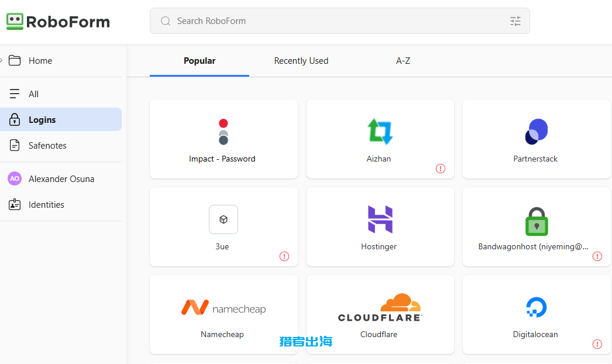
Task: Open the Hostinger login card
Action: 380,226
